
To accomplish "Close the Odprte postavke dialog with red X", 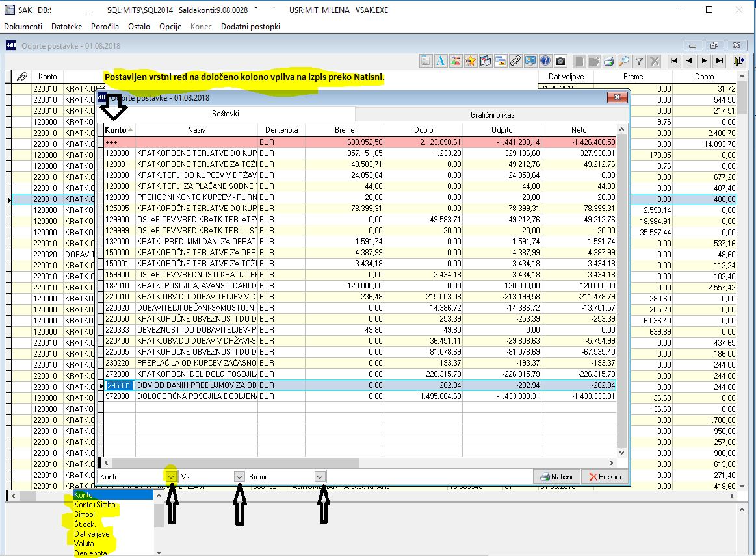I will point(617,97).
